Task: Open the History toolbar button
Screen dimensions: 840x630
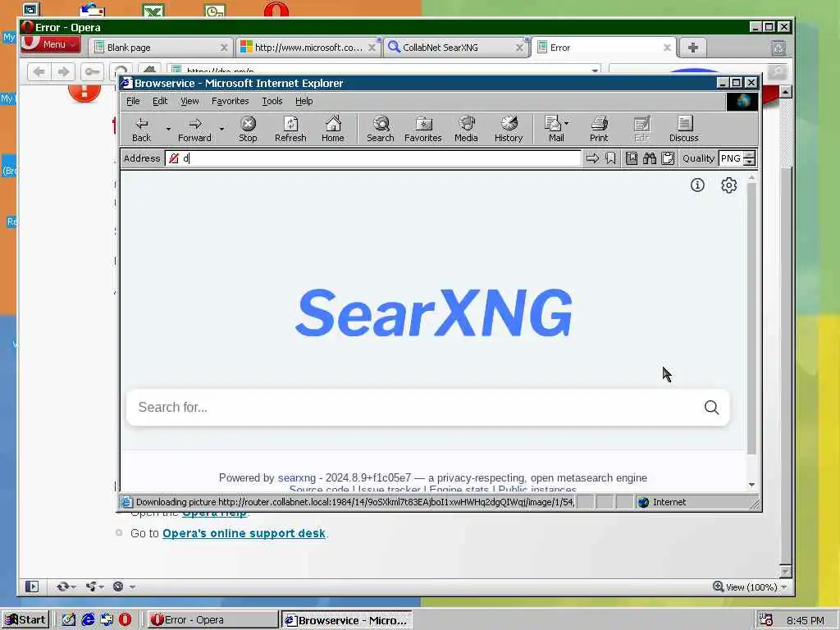Action: [509, 129]
